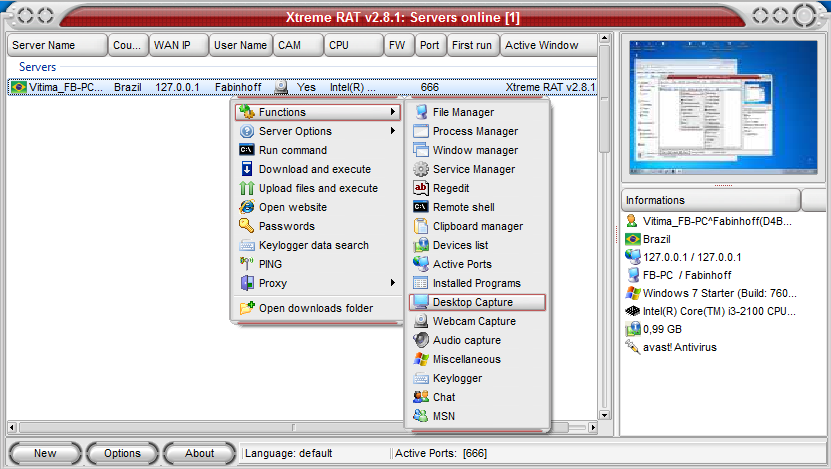Click the Run command console icon

(x=247, y=150)
